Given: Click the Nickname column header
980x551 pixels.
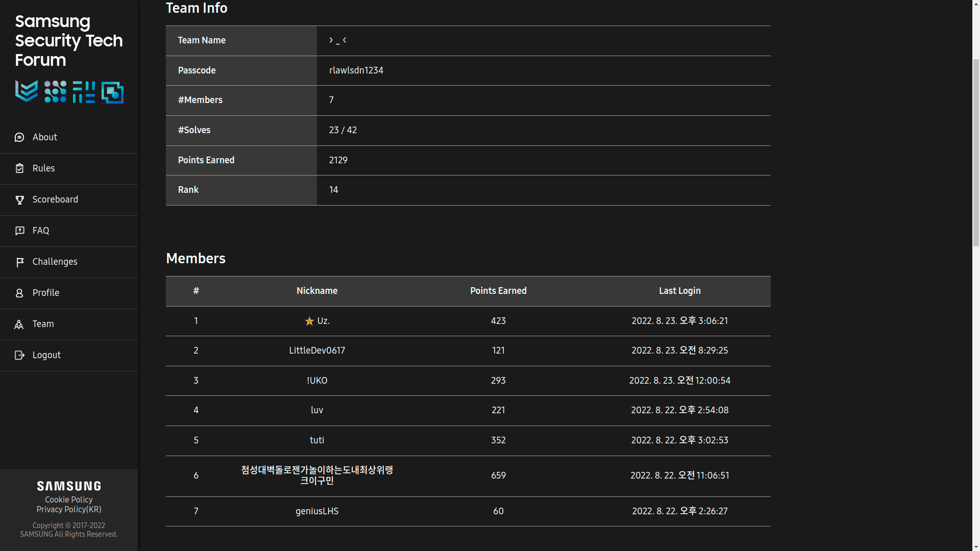Looking at the screenshot, I should 316,291.
